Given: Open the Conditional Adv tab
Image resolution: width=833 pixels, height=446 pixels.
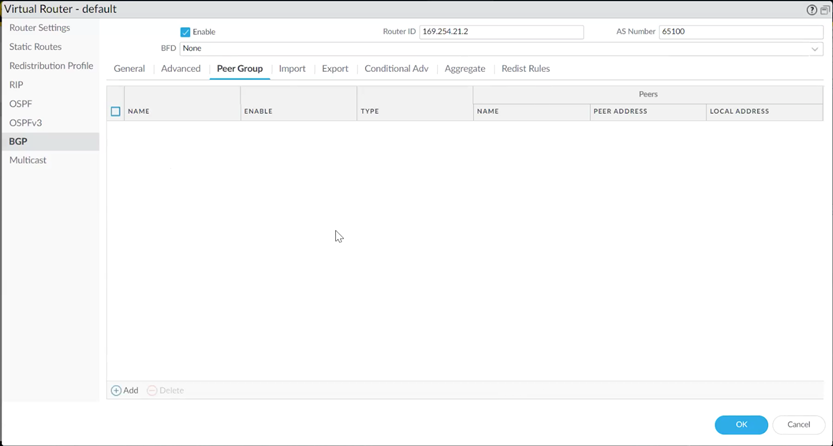Looking at the screenshot, I should tap(396, 69).
